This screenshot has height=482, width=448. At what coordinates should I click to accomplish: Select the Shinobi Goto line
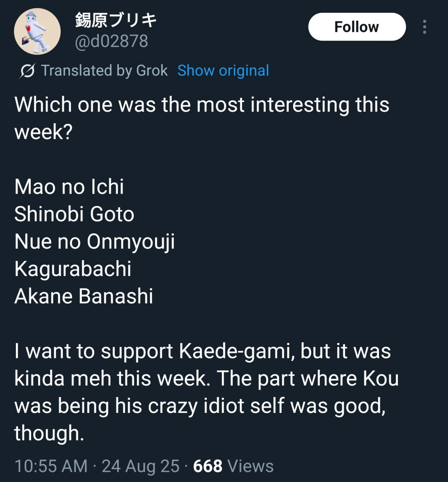coord(74,214)
